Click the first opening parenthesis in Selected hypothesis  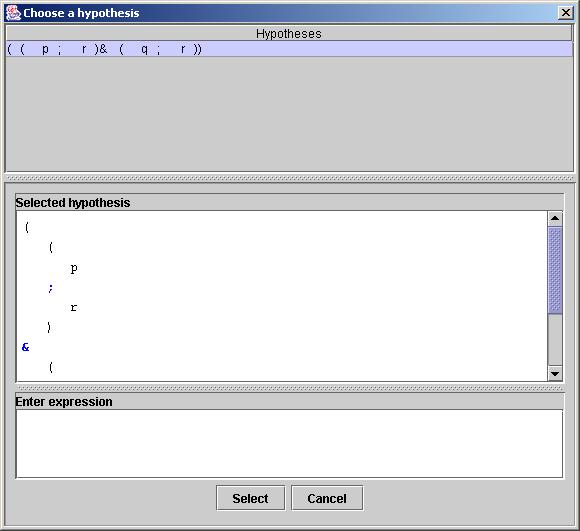click(27, 227)
